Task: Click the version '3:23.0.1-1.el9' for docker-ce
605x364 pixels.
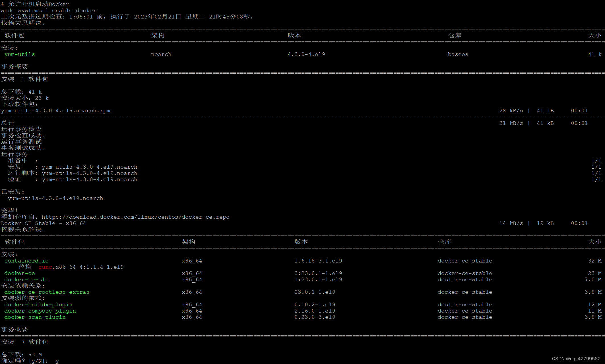Action: 318,273
